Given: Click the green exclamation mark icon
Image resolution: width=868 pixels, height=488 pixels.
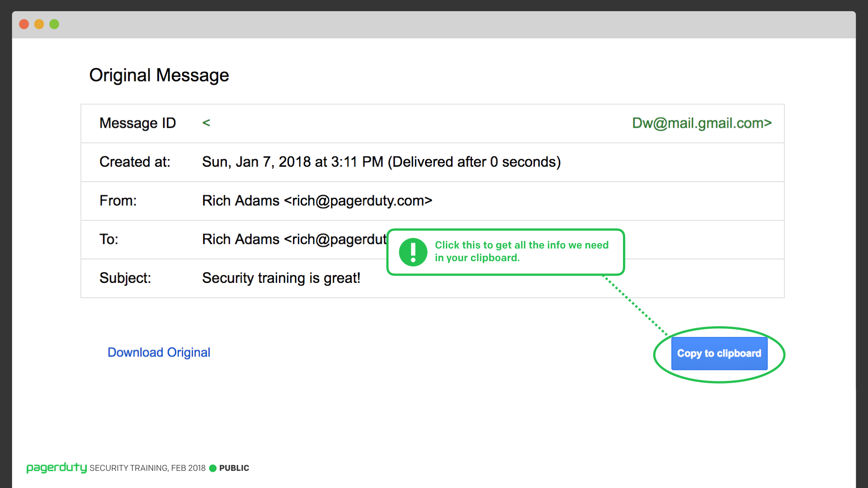Looking at the screenshot, I should click(x=413, y=252).
